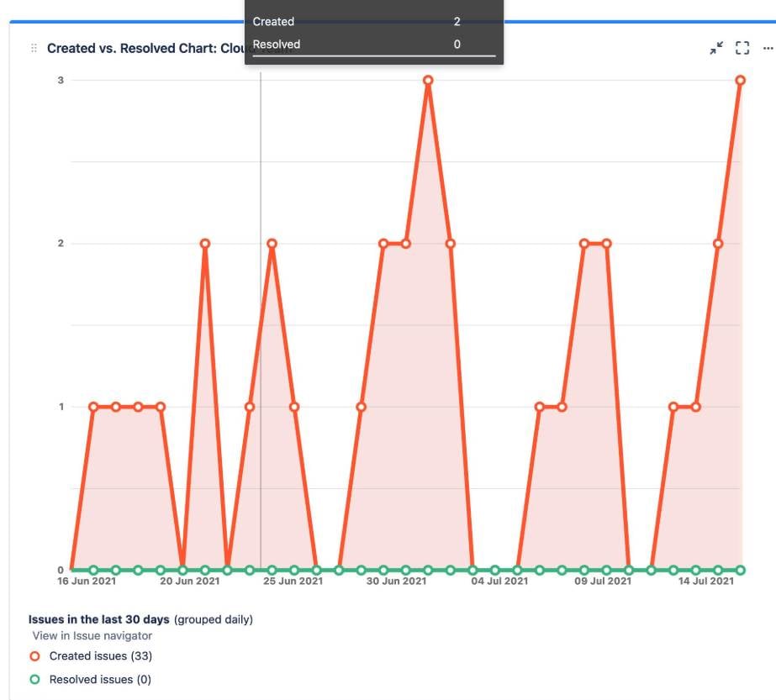
Task: Click the Issues in the last 30 days heading
Action: 99,619
